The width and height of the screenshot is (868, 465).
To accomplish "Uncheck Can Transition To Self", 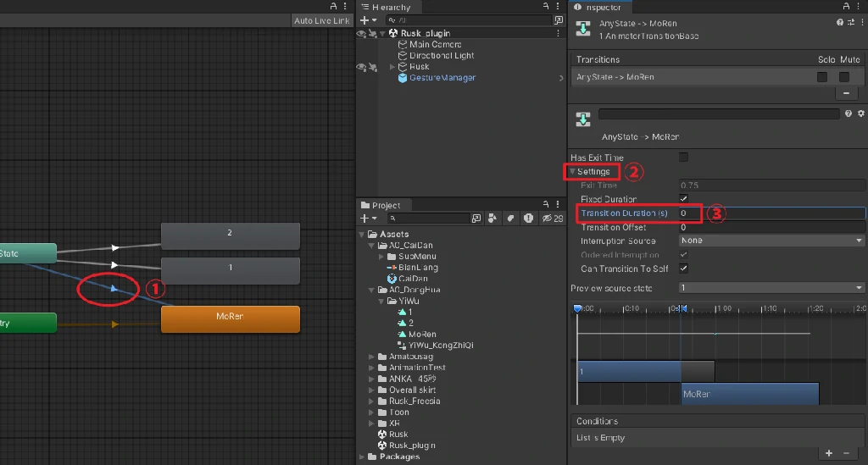I will click(684, 268).
